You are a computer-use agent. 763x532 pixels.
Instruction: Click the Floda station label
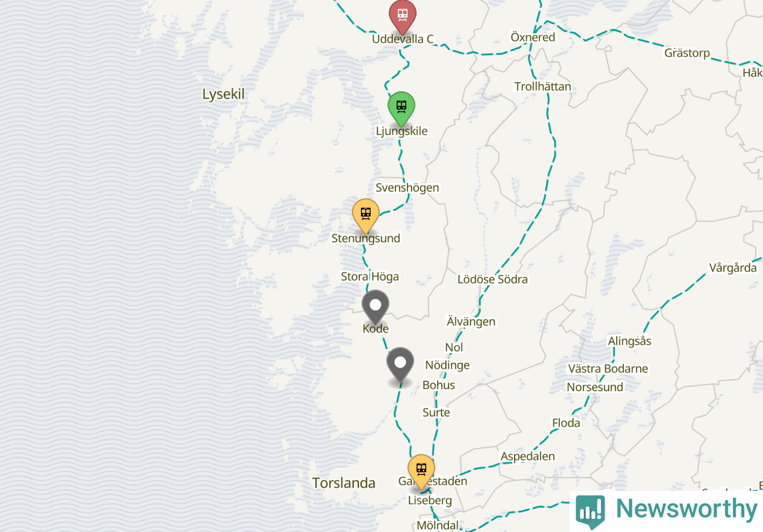click(567, 423)
